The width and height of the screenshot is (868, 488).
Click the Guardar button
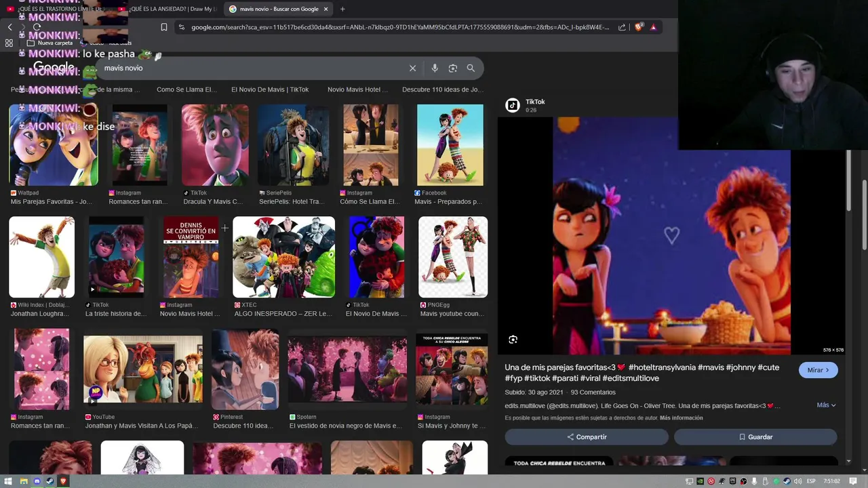click(x=755, y=437)
